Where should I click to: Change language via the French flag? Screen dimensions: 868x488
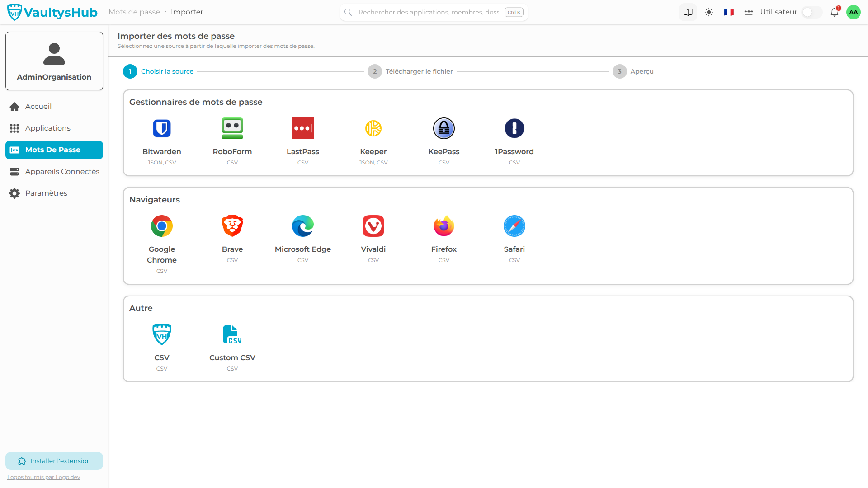click(x=729, y=12)
